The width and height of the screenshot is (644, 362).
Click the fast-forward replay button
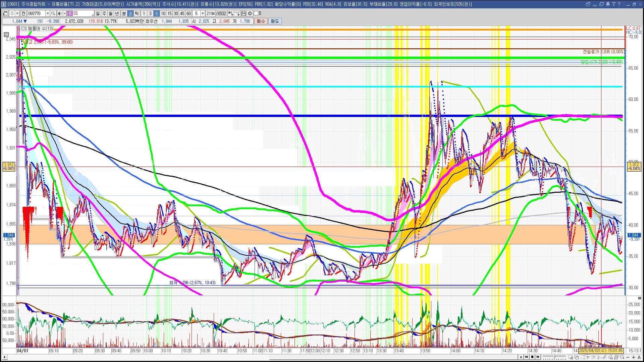pyautogui.click(x=538, y=357)
